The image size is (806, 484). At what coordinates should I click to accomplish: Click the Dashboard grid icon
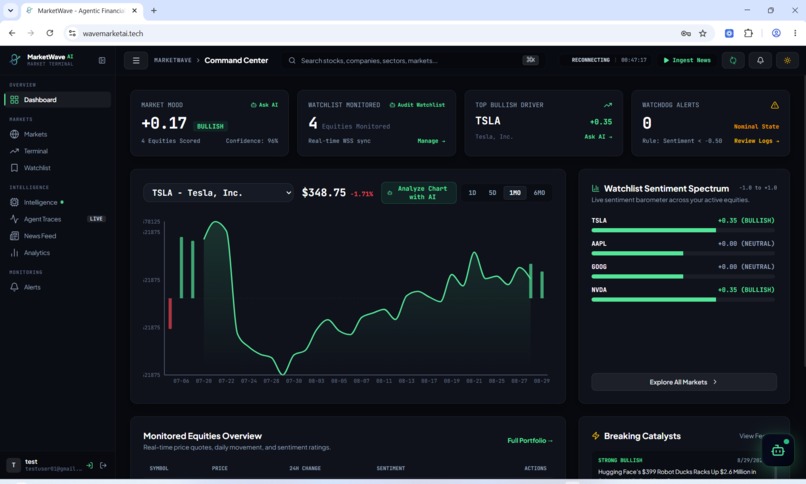click(x=14, y=100)
